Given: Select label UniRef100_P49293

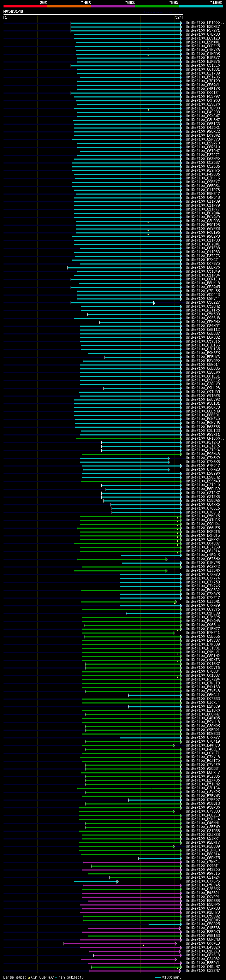Looking at the screenshot, I should coord(202,112).
